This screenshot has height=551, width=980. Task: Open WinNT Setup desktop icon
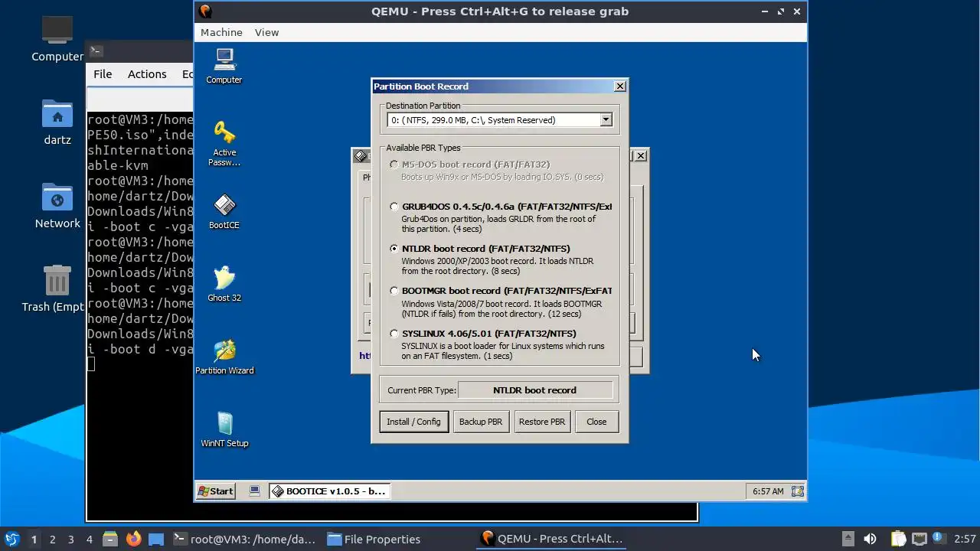pos(224,429)
